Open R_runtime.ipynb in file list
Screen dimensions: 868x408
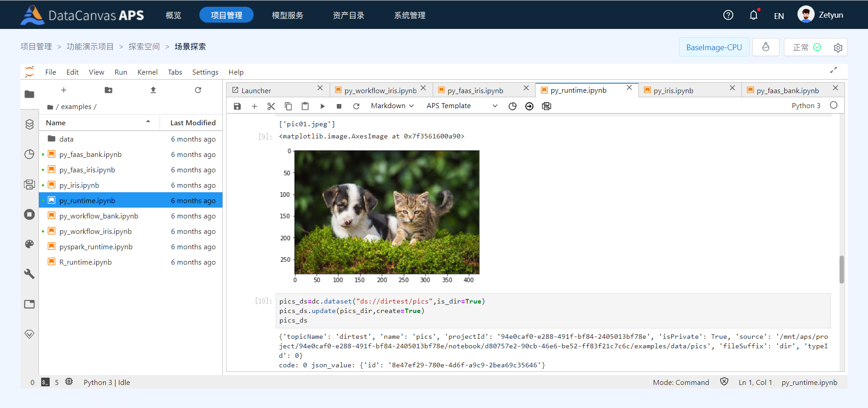[x=131, y=262]
